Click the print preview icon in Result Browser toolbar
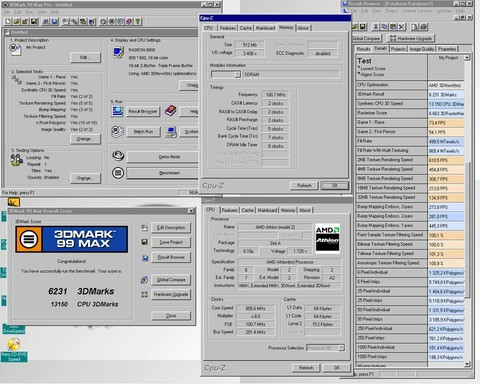The height and width of the screenshot is (384, 480). click(x=414, y=27)
